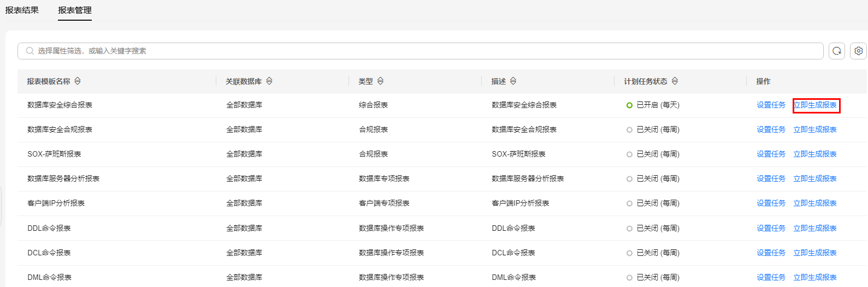Click 立即生成报表 for DCL命令报表

click(815, 253)
